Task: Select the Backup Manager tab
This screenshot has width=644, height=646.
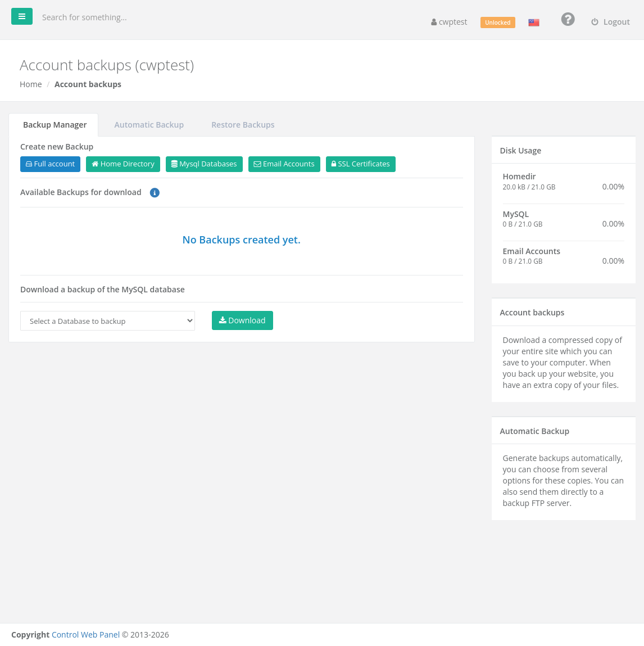Action: coord(55,125)
